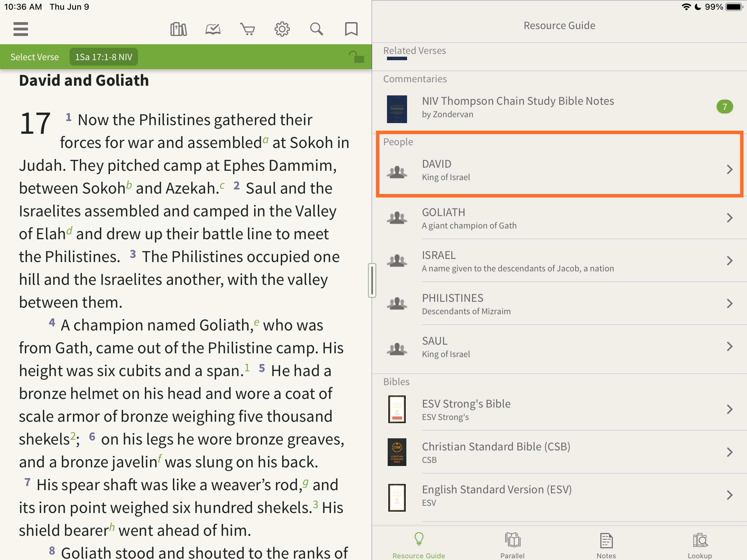Switch to the Parallel tab

[513, 545]
